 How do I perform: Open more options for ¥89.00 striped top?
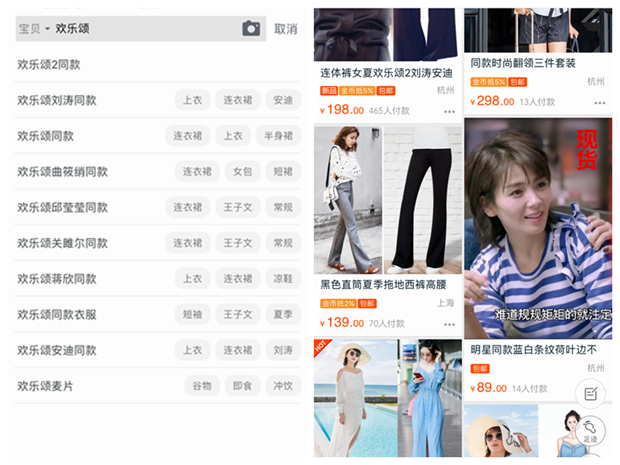[x=599, y=390]
